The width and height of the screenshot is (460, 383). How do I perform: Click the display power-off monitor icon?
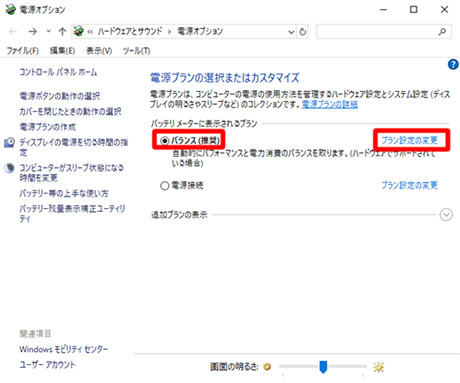coord(9,142)
